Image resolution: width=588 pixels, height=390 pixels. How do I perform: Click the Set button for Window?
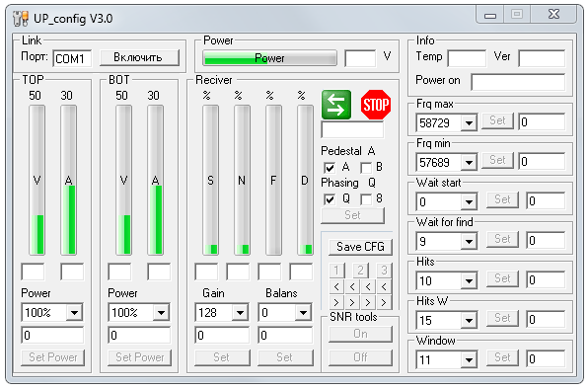pyautogui.click(x=502, y=357)
